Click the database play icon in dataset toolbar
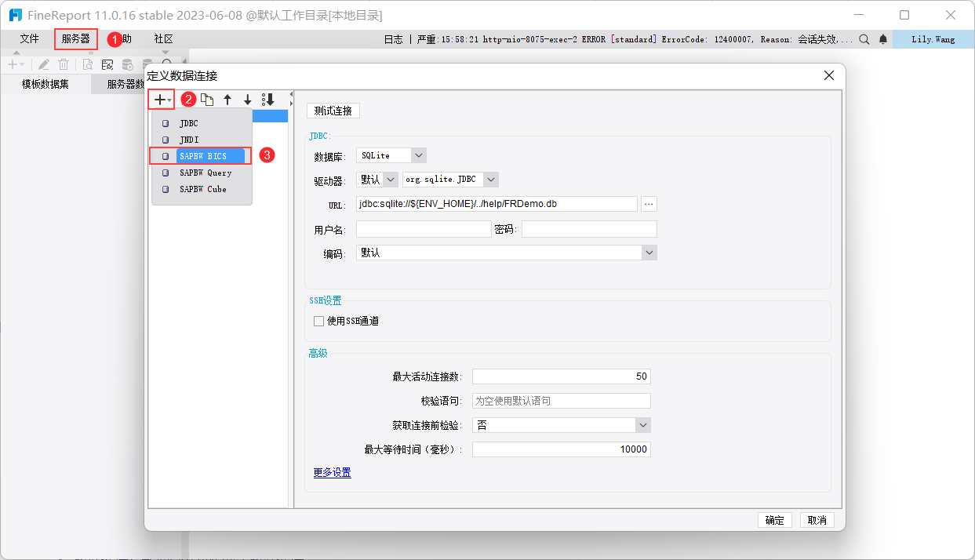Viewport: 975px width, 560px height. pos(127,64)
